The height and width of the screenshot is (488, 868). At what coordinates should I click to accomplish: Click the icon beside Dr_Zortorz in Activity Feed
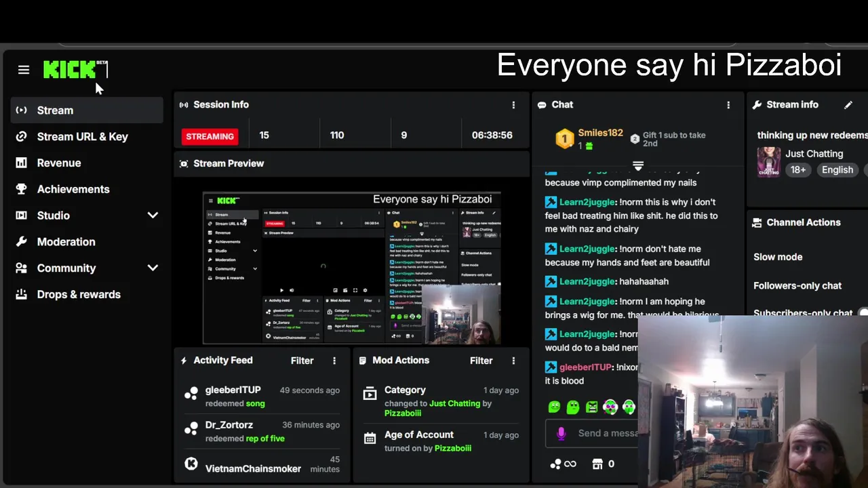[x=191, y=428]
